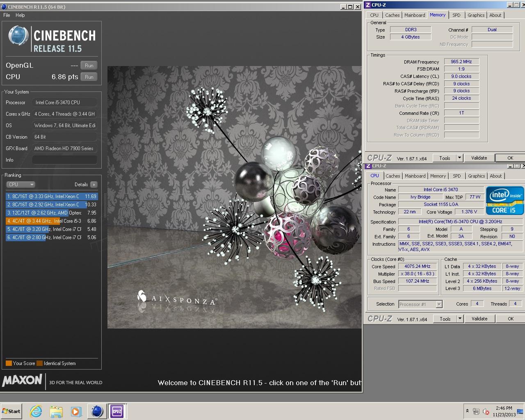Click the Multiplier x 38.0 value
Viewport: 525px width, 420px height.
pyautogui.click(x=418, y=274)
